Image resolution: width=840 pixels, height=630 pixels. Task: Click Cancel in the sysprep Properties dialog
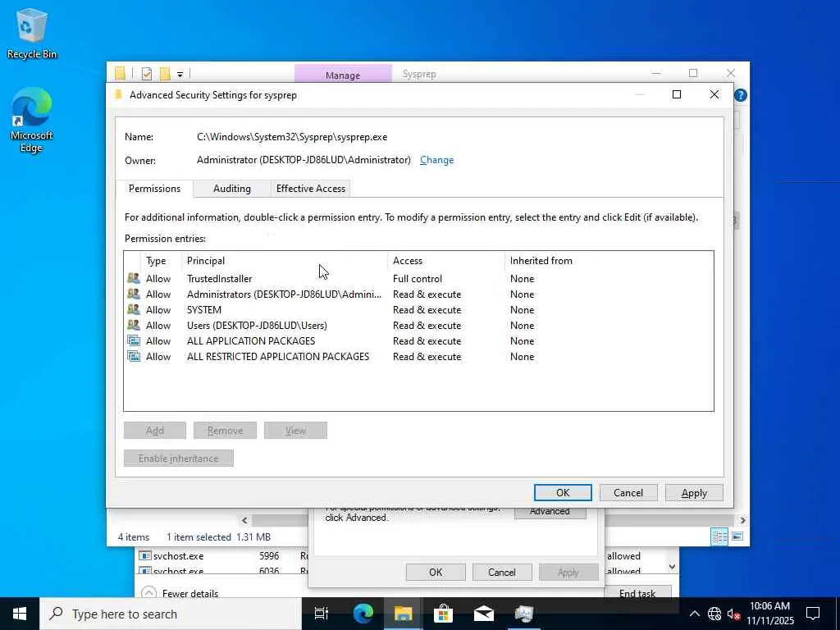click(x=501, y=572)
